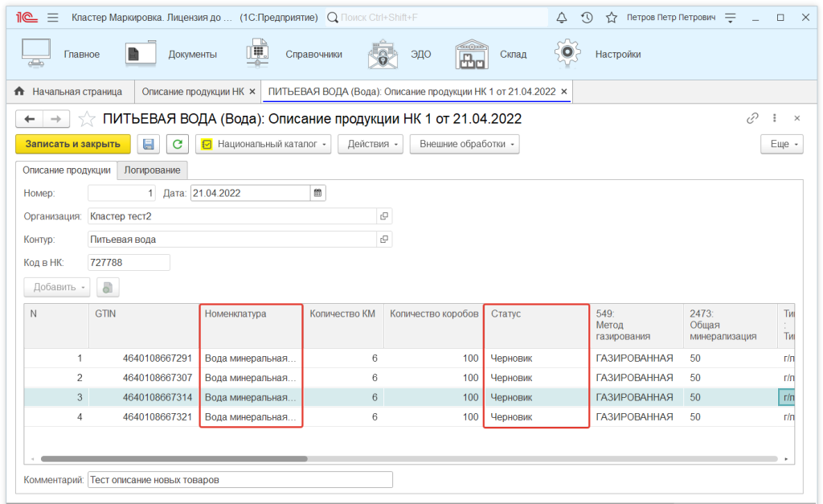823x504 pixels.
Task: Expand the Действия dropdown
Action: 371,144
